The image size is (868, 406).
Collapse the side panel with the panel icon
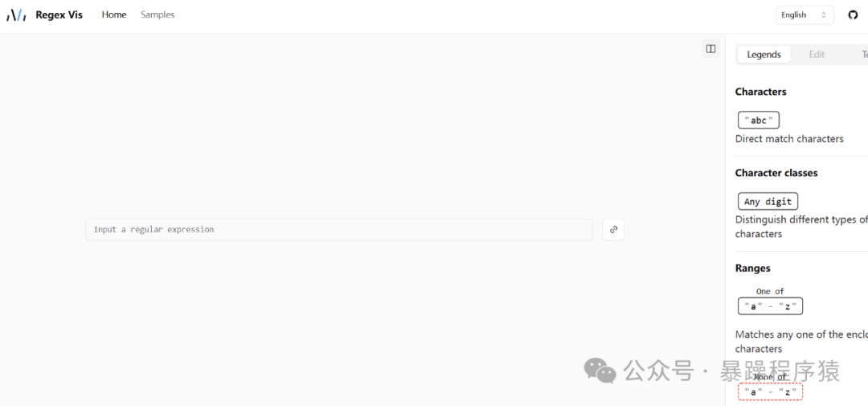(710, 49)
